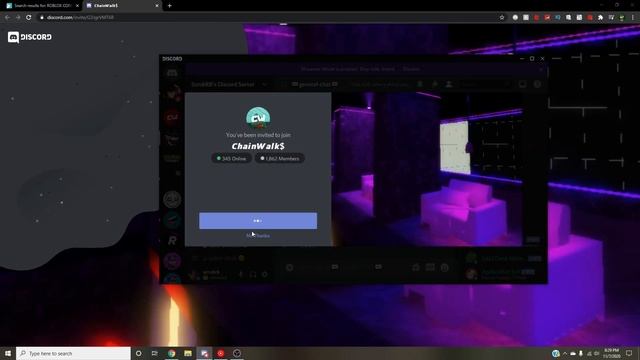Bookmark this page with star icon
This screenshot has height=360, width=640.
pyautogui.click(x=502, y=18)
